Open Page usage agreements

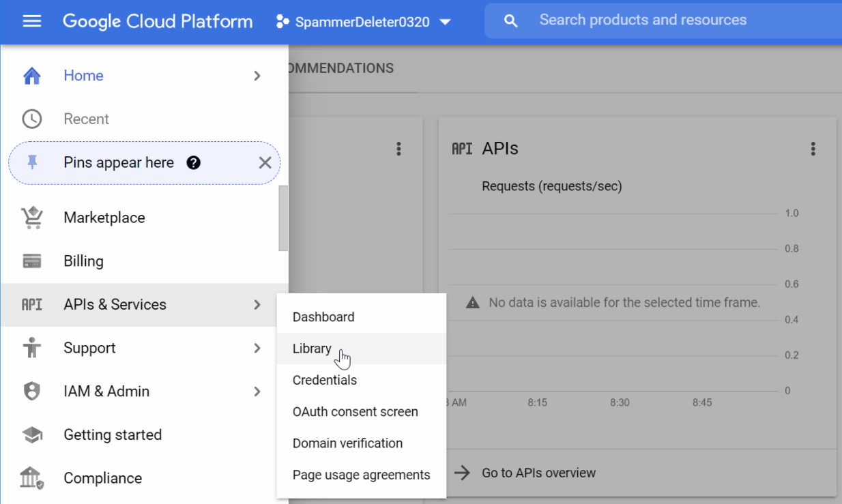(x=361, y=475)
